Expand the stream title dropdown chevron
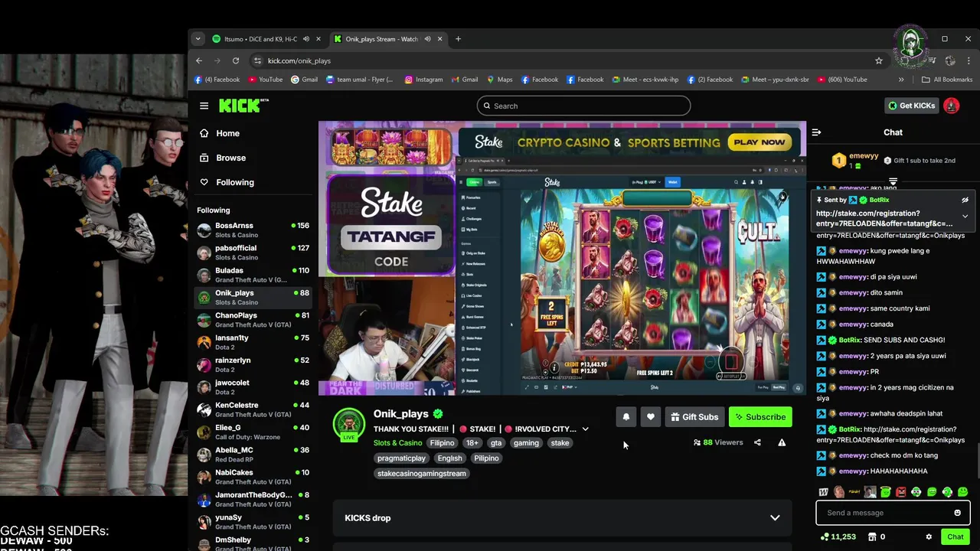Screen dimensions: 980x551 click(x=585, y=429)
